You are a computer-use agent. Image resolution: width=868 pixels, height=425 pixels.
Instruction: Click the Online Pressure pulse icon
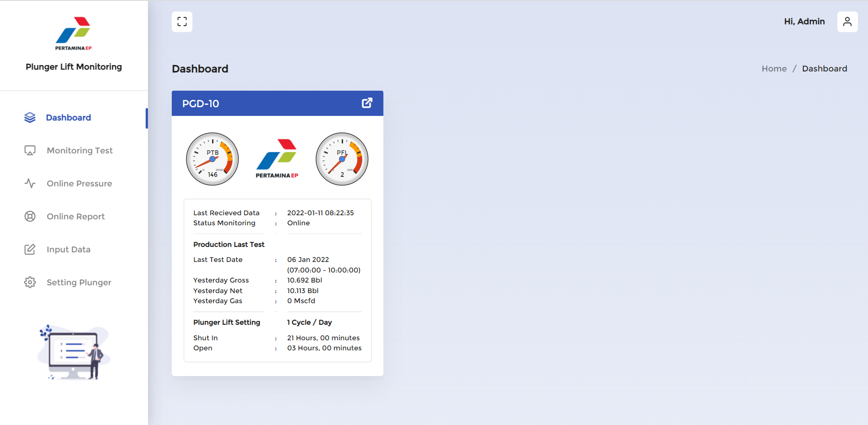[30, 184]
